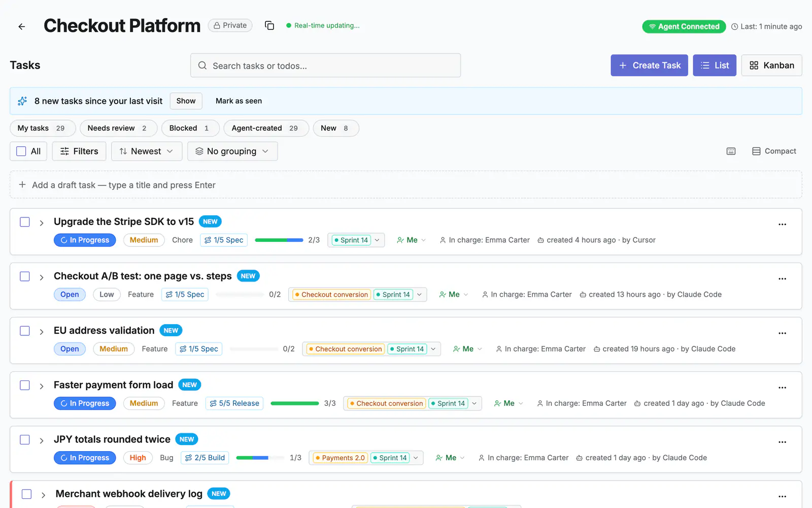The image size is (812, 508).
Task: Click 2/5 Build stage on JPY totals task
Action: pos(205,458)
